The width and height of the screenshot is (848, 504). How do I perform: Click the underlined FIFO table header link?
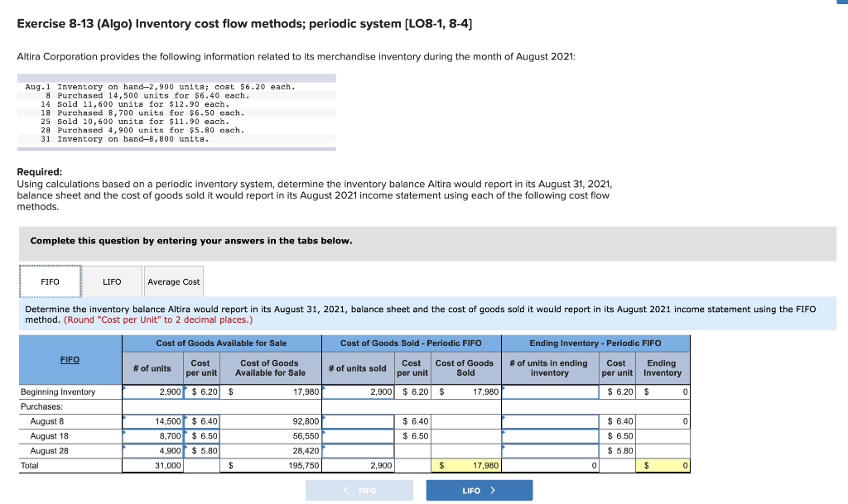click(70, 358)
